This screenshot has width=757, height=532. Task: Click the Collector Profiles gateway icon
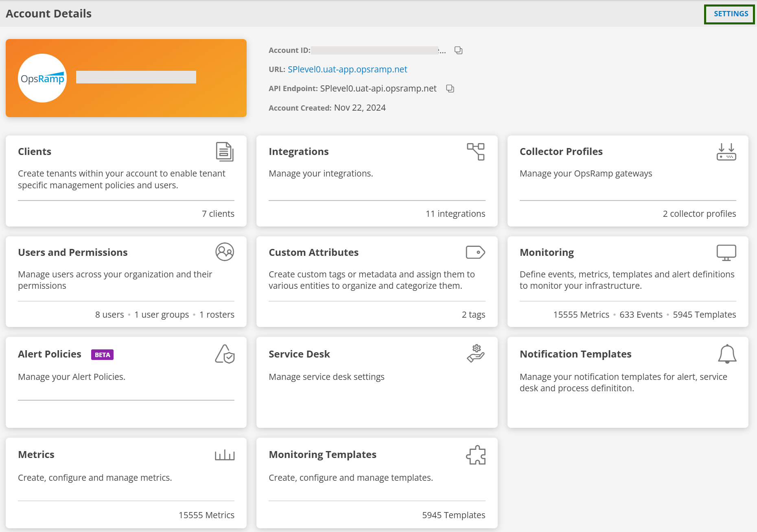(726, 152)
